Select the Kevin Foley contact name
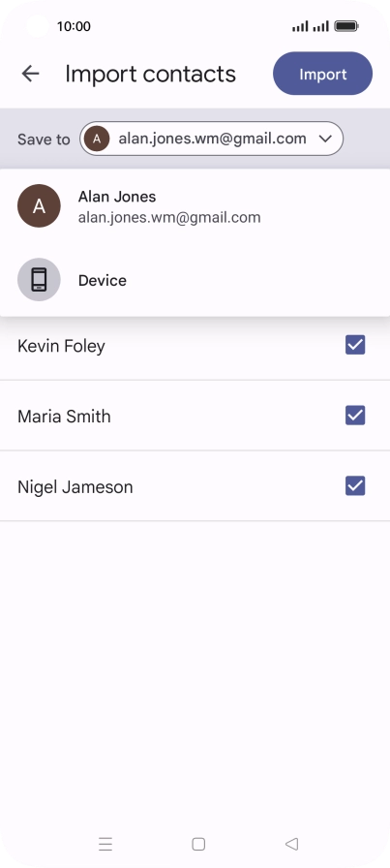Image resolution: width=390 pixels, height=868 pixels. (x=61, y=346)
